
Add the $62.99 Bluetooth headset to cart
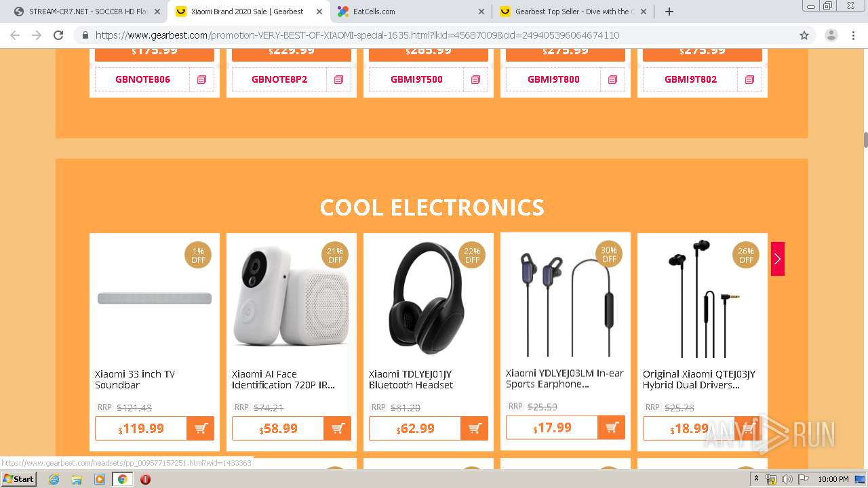(474, 428)
